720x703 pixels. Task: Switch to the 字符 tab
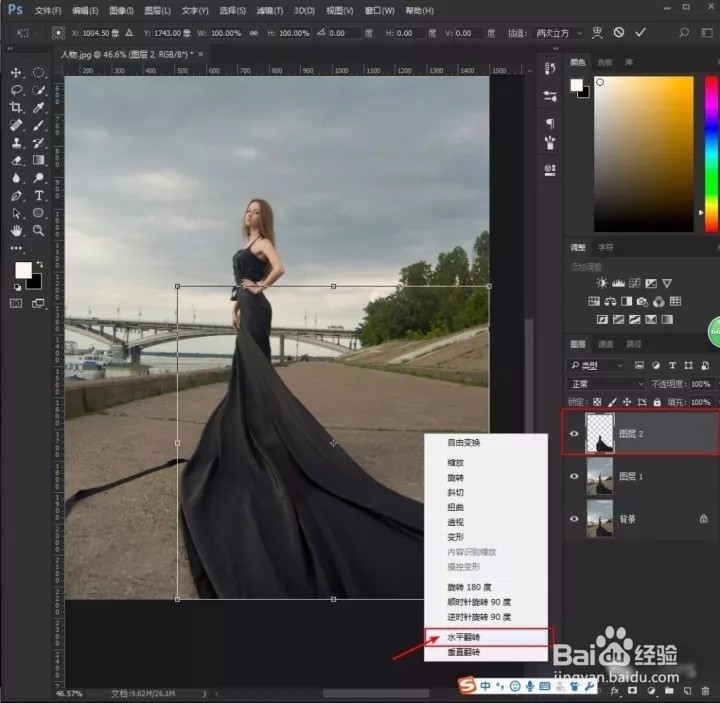coord(605,247)
